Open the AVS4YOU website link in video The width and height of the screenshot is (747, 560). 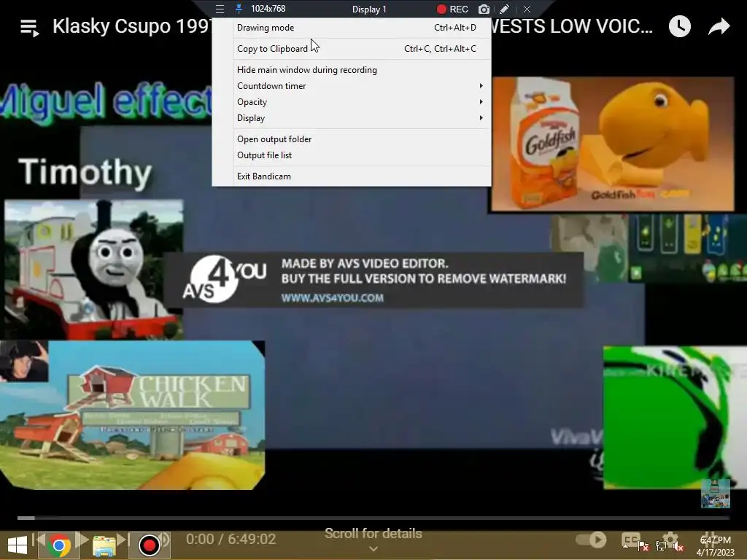[332, 297]
